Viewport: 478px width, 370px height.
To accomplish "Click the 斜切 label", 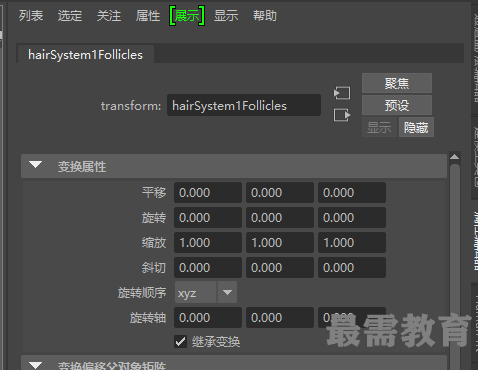I will coord(154,268).
